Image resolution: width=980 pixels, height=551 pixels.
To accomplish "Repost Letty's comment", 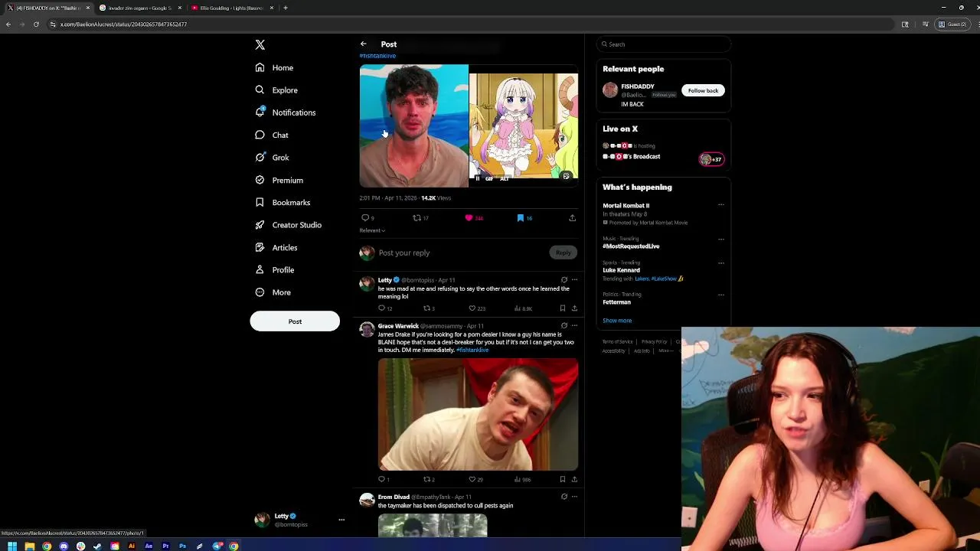I will pos(427,308).
